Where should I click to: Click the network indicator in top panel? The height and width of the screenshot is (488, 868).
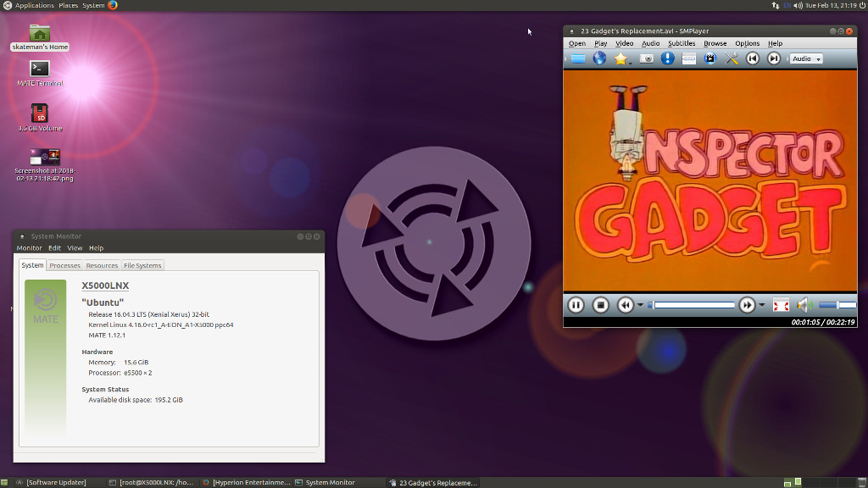pyautogui.click(x=775, y=5)
